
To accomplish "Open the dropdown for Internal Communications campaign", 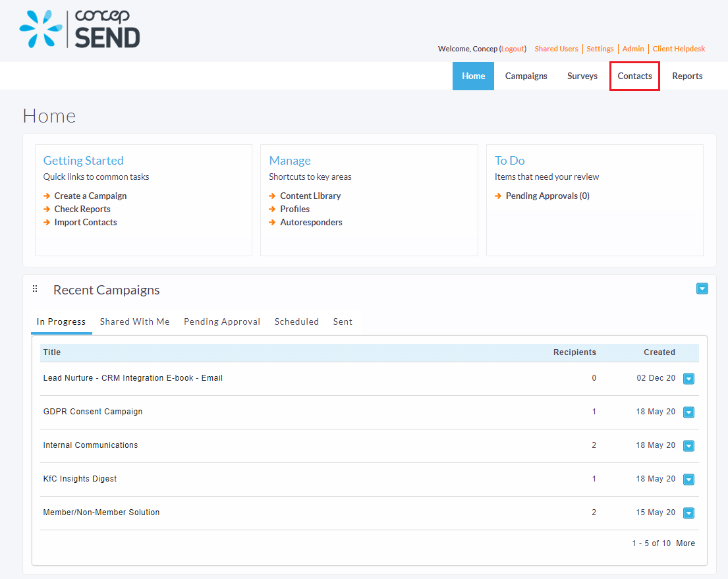I will 688,445.
